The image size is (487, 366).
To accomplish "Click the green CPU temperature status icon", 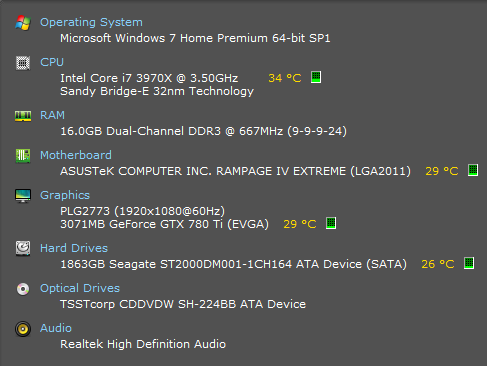I will pyautogui.click(x=316, y=77).
